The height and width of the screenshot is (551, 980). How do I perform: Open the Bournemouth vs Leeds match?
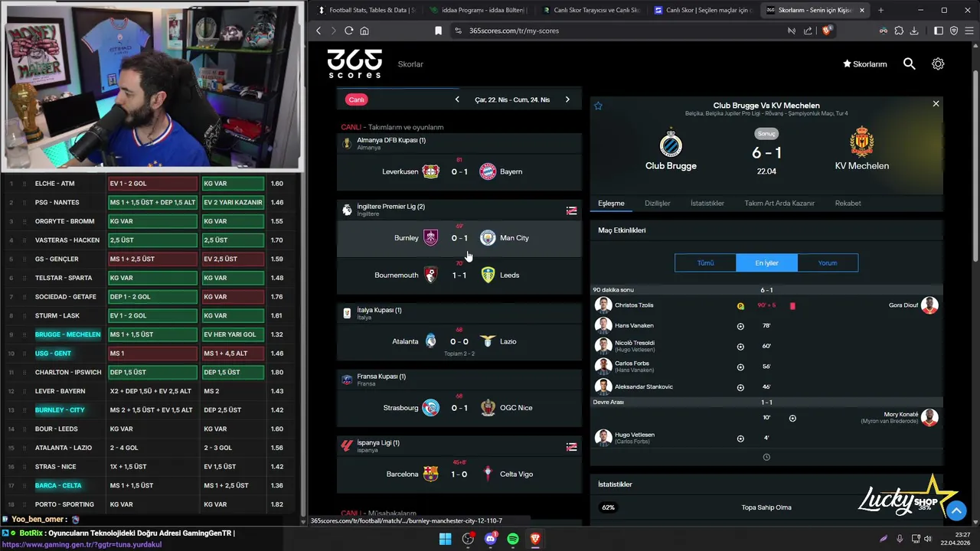pos(459,275)
